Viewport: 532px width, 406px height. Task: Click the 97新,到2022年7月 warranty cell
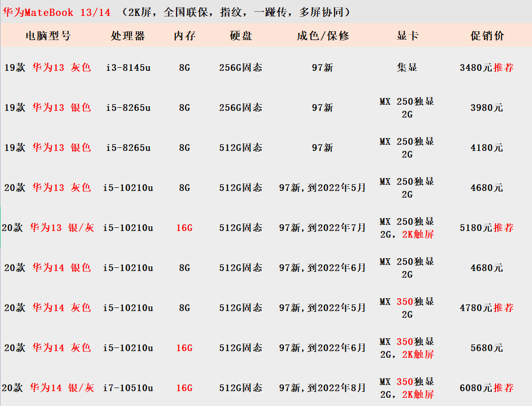(x=322, y=227)
